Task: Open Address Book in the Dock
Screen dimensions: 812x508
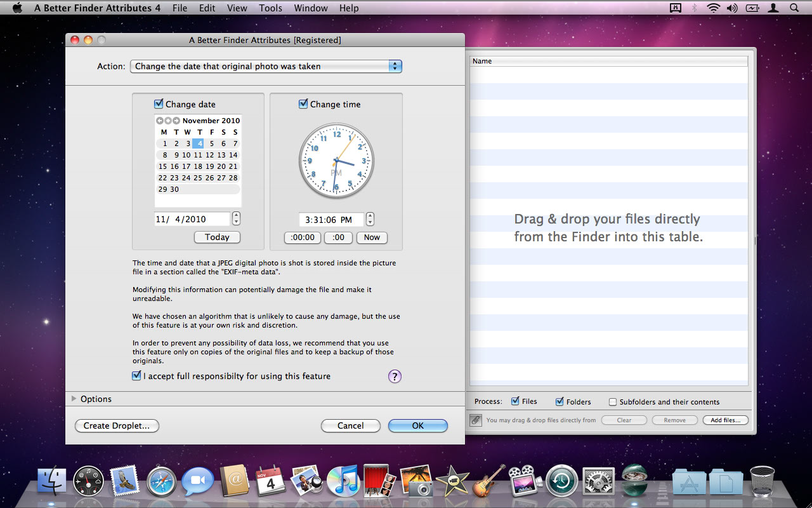Action: click(x=234, y=481)
